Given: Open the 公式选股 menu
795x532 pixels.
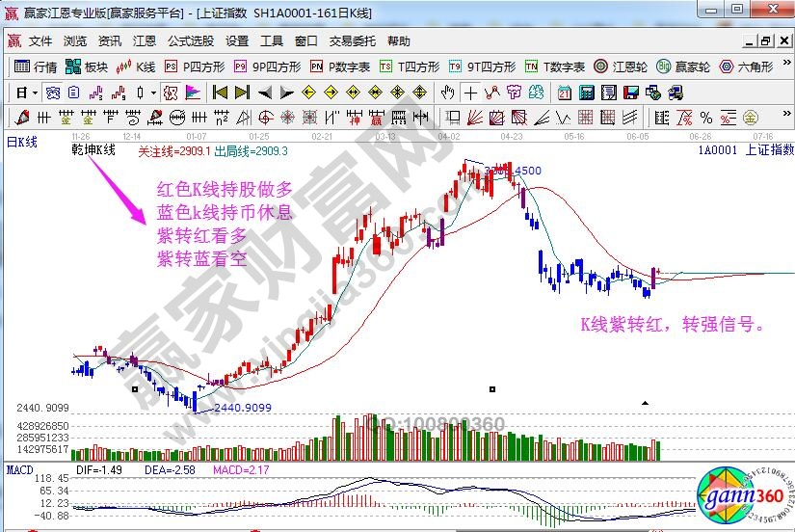Looking at the screenshot, I should [191, 41].
